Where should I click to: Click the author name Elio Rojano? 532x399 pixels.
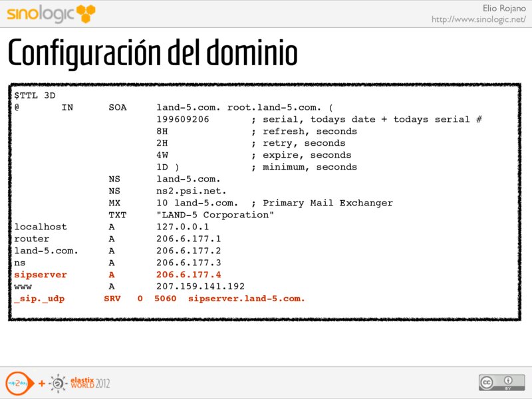tap(501, 8)
